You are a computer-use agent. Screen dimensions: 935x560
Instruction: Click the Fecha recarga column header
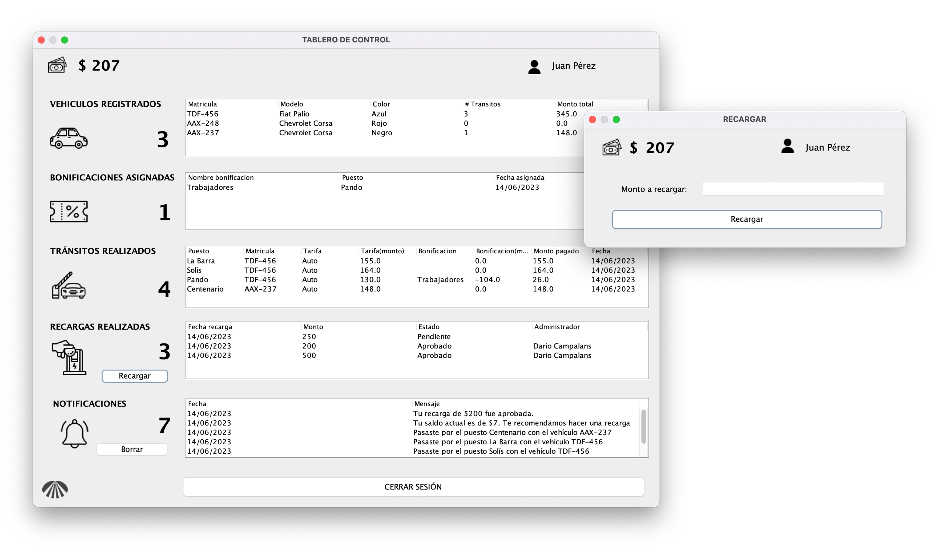(x=243, y=327)
